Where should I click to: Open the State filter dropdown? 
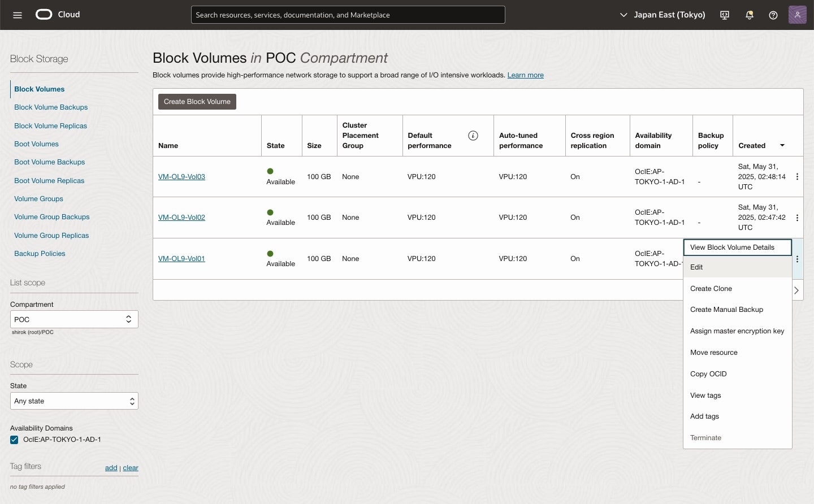tap(74, 401)
